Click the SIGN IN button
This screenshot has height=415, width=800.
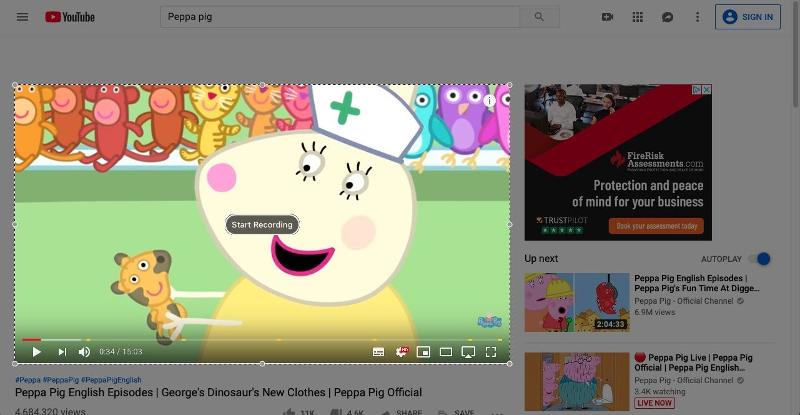pyautogui.click(x=747, y=17)
